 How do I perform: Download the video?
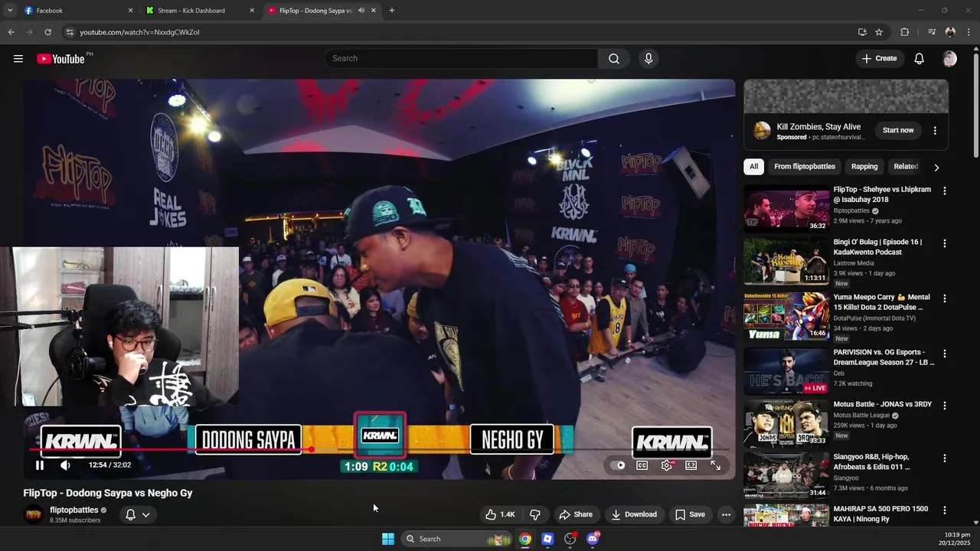coord(634,514)
